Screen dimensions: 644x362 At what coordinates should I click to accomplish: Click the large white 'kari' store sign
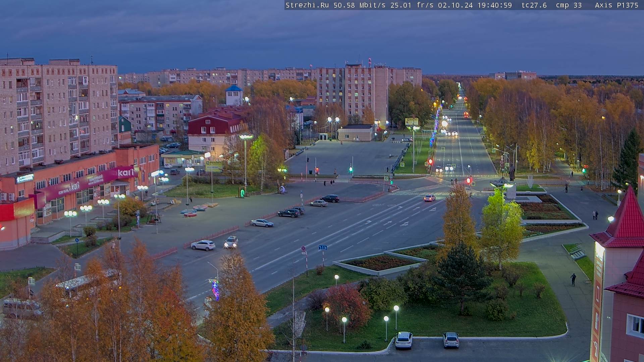coord(126,173)
